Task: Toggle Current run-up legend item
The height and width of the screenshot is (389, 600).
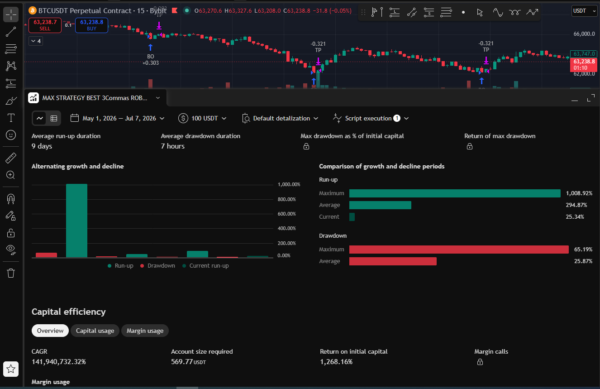Action: (x=205, y=266)
